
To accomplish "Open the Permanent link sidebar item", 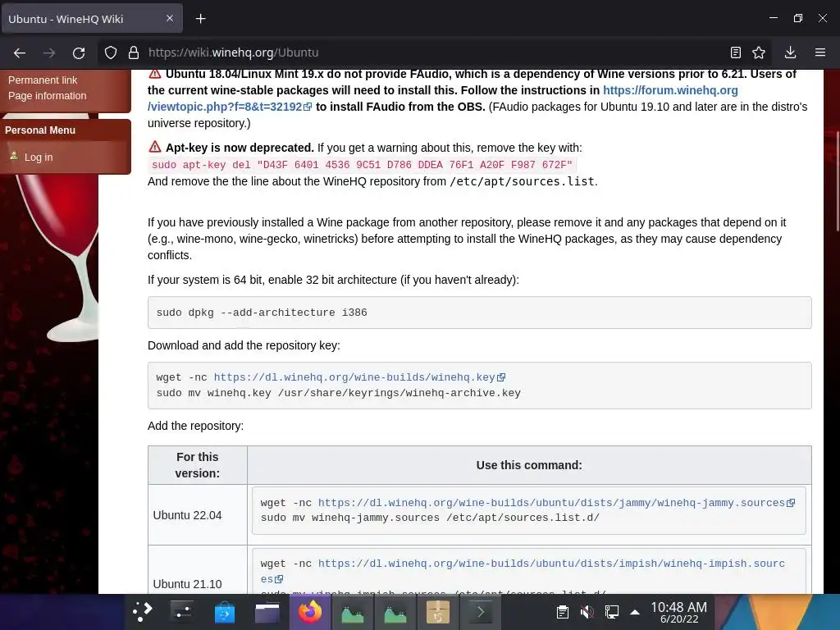I will [x=43, y=80].
